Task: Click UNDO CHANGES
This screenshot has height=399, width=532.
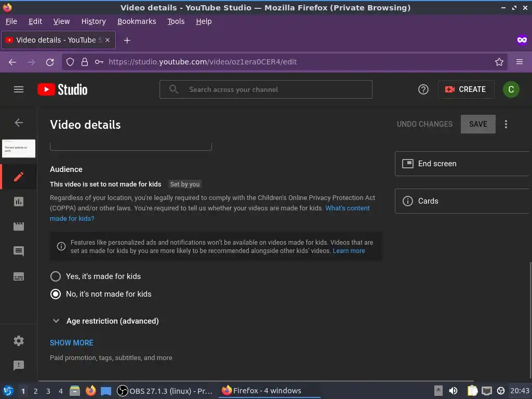Action: (424, 124)
